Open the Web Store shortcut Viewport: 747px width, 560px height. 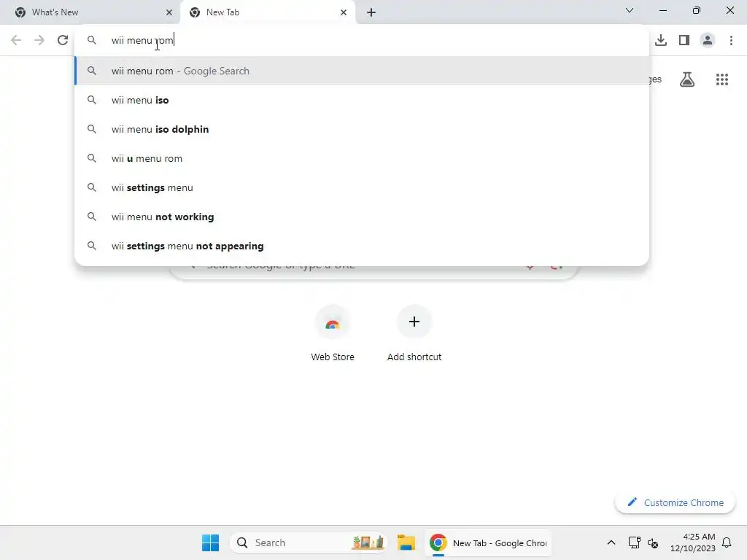pyautogui.click(x=333, y=332)
